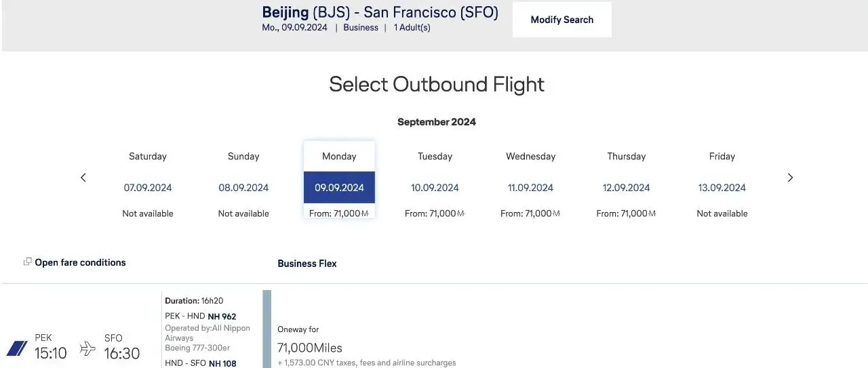Open fare conditions link

click(x=80, y=262)
